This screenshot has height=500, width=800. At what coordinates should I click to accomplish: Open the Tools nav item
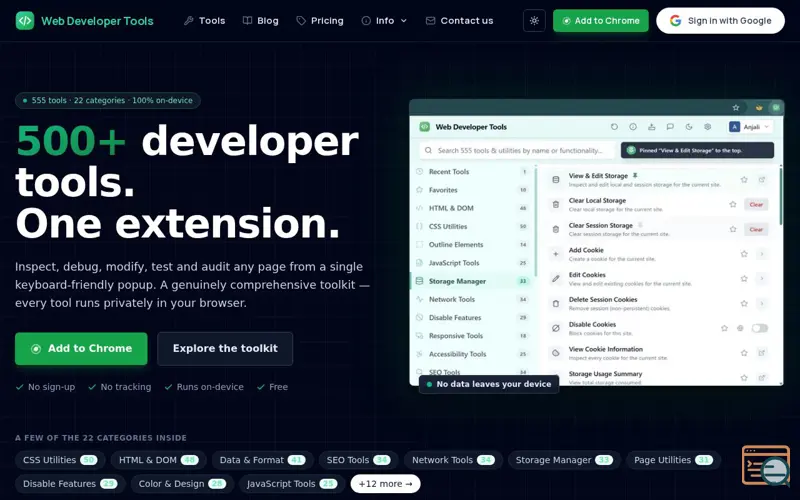205,21
